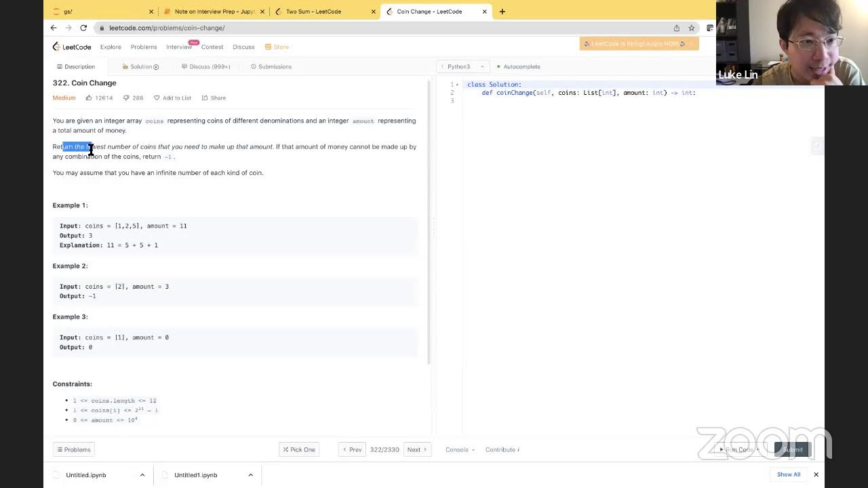Viewport: 868px width, 488px height.
Task: Close the Two Sum - LeetCode tab
Action: coord(374,12)
